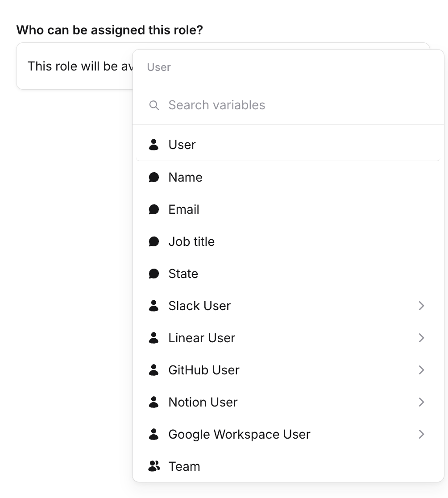Click the person icon beside User

pyautogui.click(x=153, y=145)
